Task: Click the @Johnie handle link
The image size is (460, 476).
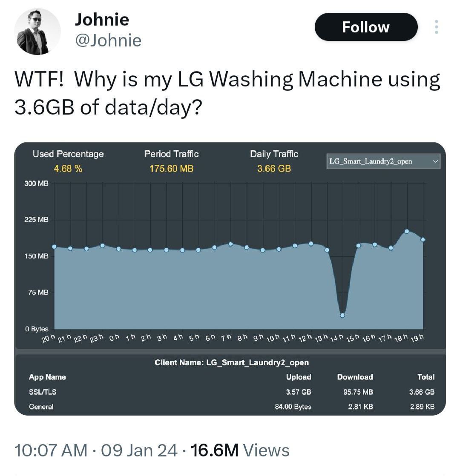Action: 108,40
